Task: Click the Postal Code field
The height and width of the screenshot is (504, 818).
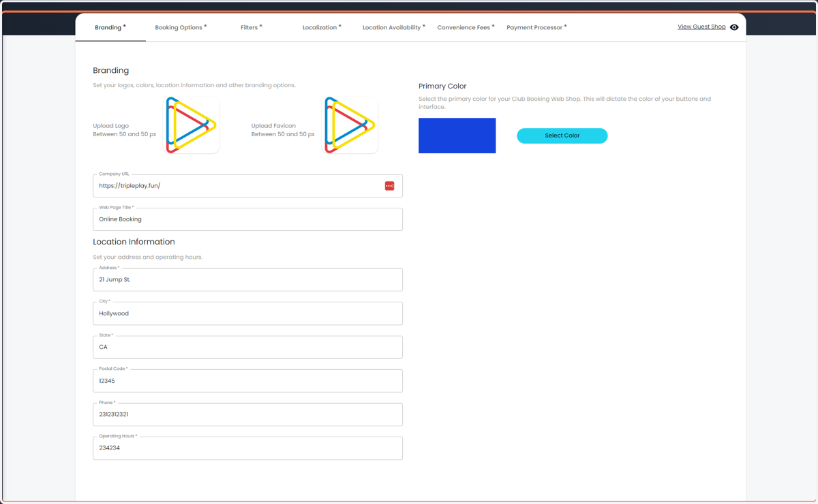Action: pyautogui.click(x=247, y=381)
